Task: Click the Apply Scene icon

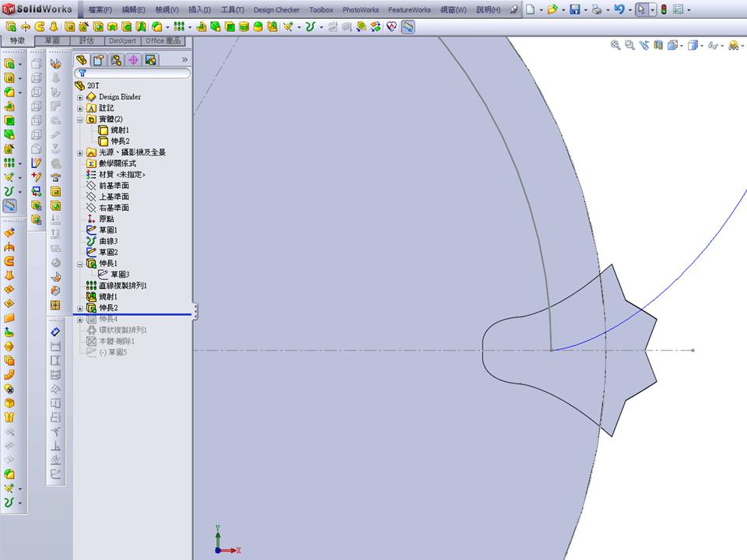Action: click(x=734, y=45)
